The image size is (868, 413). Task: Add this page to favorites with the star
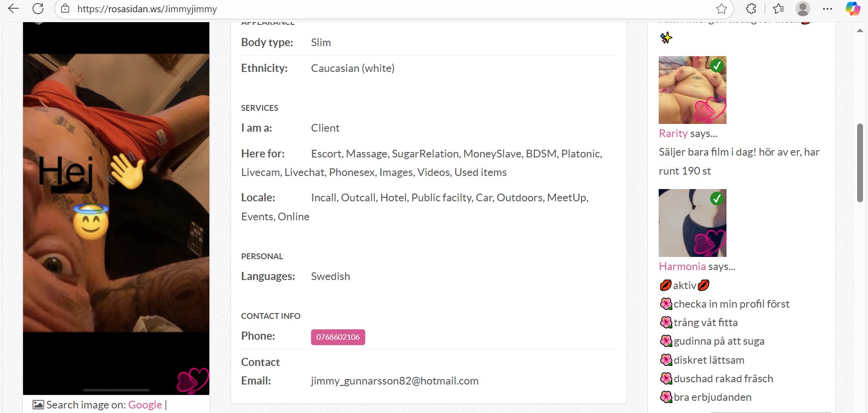click(721, 9)
